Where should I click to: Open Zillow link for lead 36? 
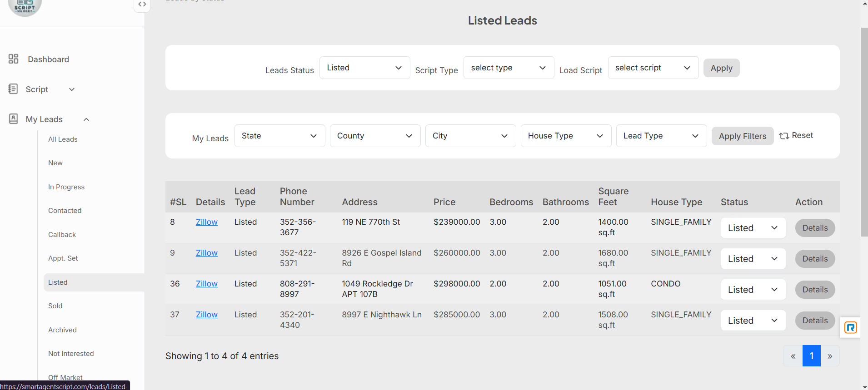207,284
